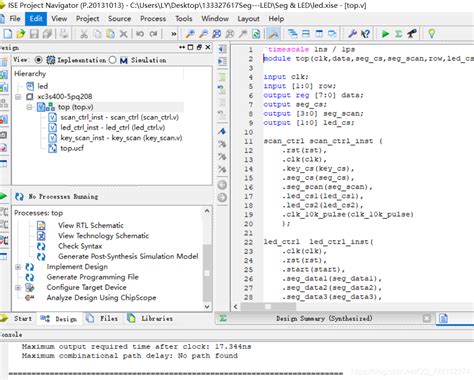Viewport: 474px width, 380px height.
Task: Click the light bulb tips icon
Action: (x=432, y=34)
